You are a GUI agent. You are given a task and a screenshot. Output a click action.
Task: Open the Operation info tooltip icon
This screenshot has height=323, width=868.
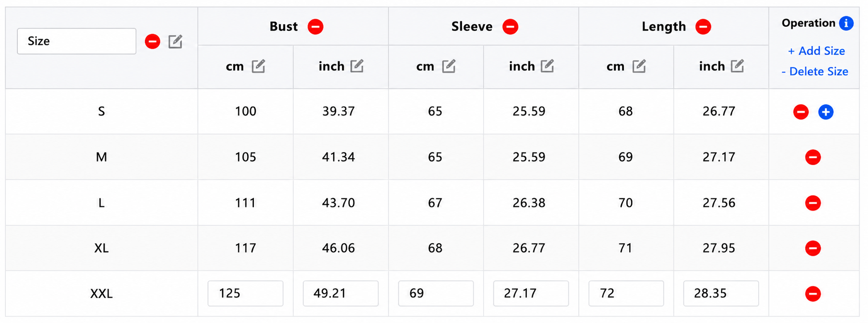(x=846, y=23)
